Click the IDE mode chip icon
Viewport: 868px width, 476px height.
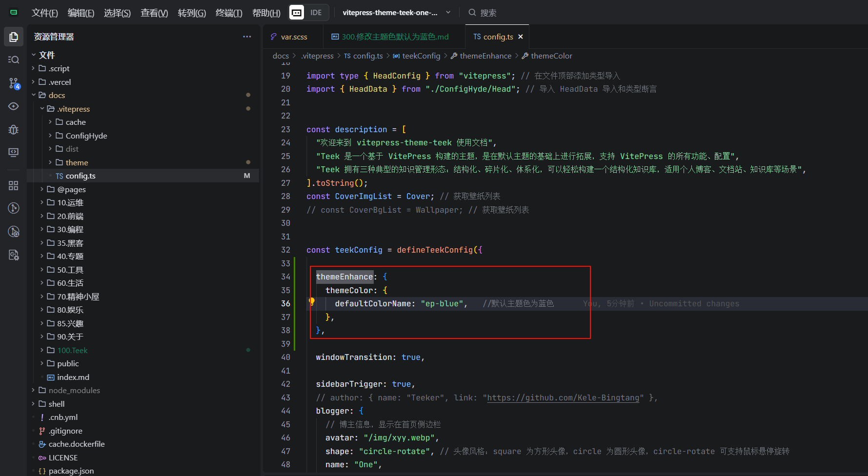(297, 12)
